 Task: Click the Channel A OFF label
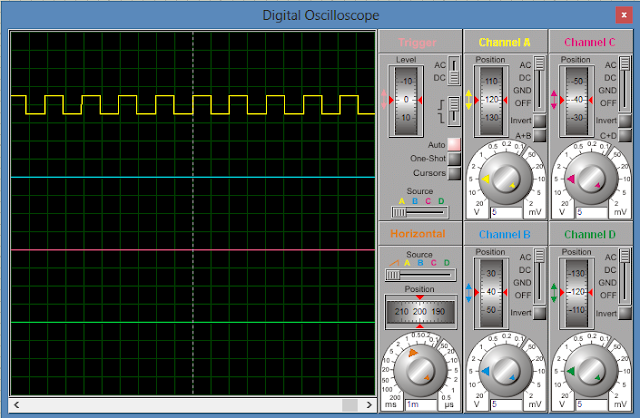click(x=522, y=103)
